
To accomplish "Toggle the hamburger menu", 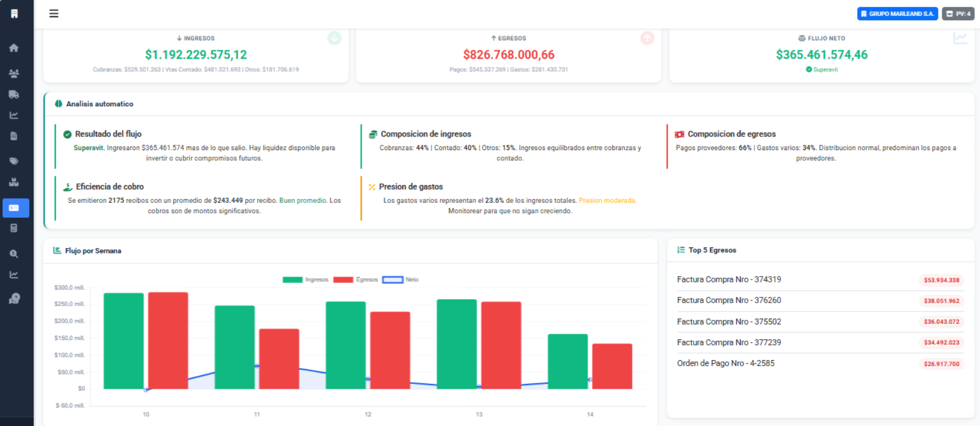I will click(53, 13).
